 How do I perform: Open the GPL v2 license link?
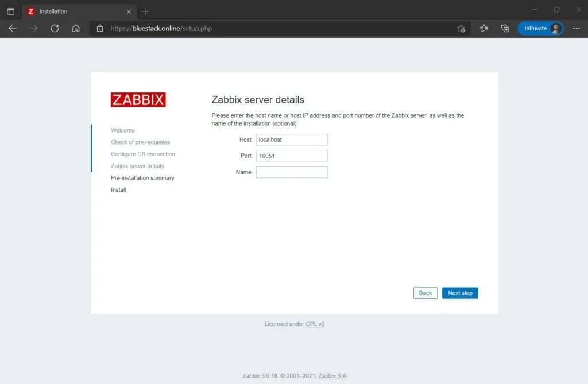315,324
